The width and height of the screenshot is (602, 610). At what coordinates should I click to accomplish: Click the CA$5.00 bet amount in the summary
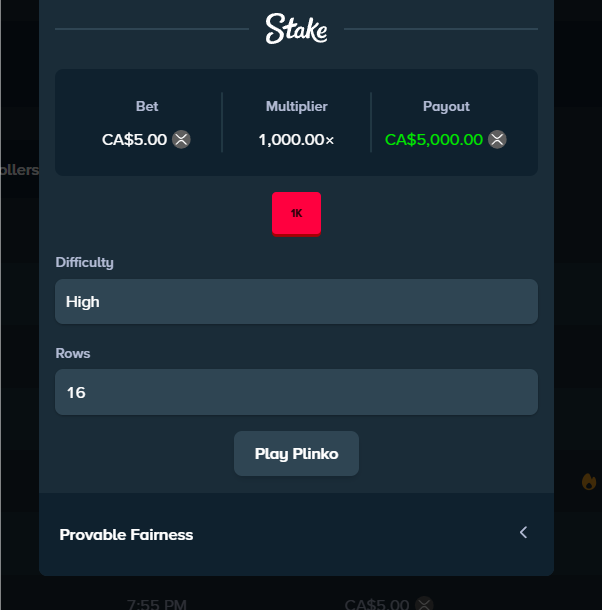134,140
